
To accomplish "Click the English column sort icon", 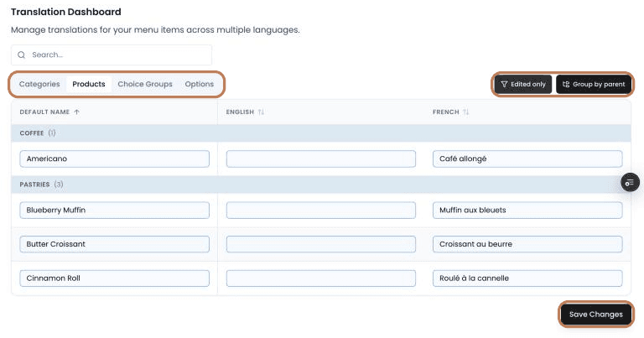I will 261,112.
